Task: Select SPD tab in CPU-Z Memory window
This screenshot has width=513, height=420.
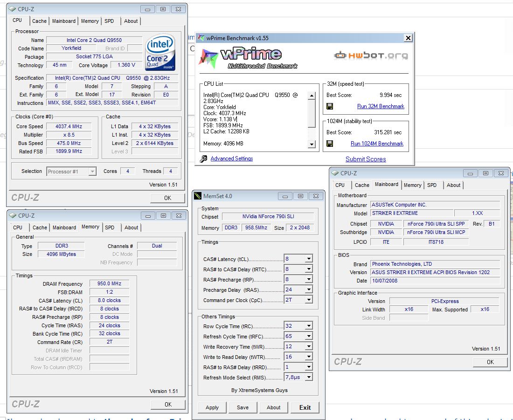Action: [x=110, y=227]
